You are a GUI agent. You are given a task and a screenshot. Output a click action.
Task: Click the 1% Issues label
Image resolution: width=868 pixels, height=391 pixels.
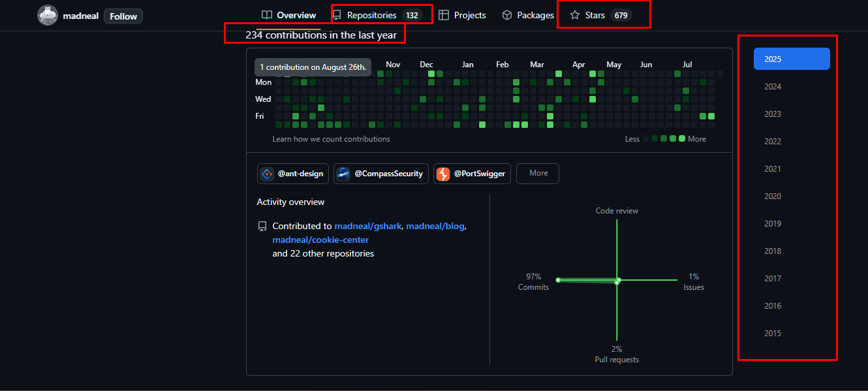click(x=694, y=281)
